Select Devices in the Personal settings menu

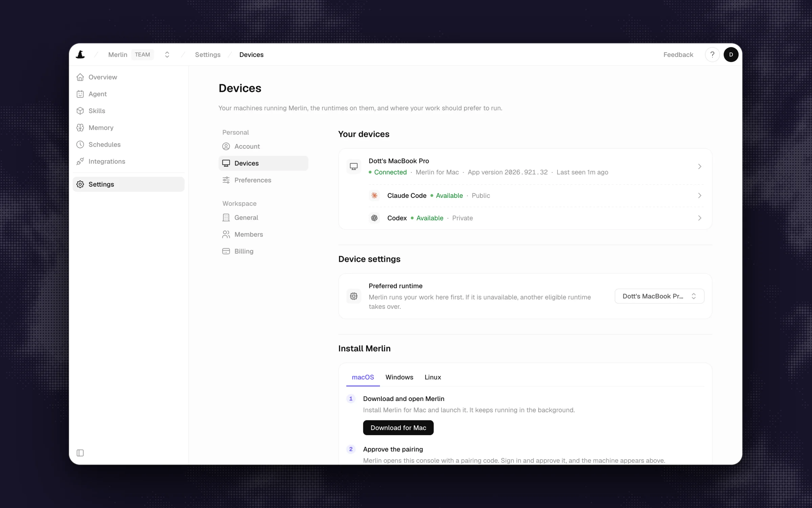coord(263,163)
